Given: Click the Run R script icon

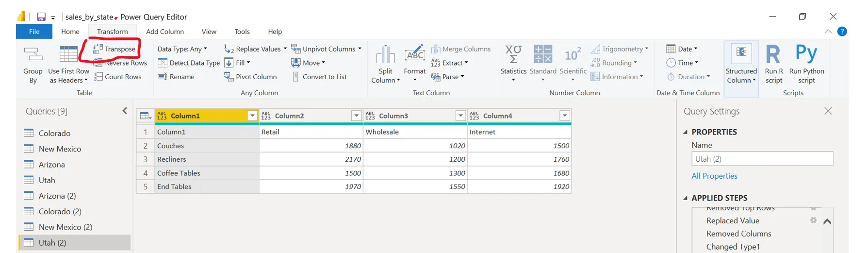Looking at the screenshot, I should pyautogui.click(x=773, y=54).
